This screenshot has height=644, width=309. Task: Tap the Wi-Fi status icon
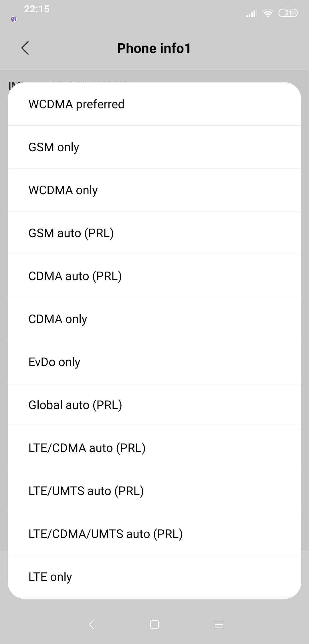tap(268, 13)
